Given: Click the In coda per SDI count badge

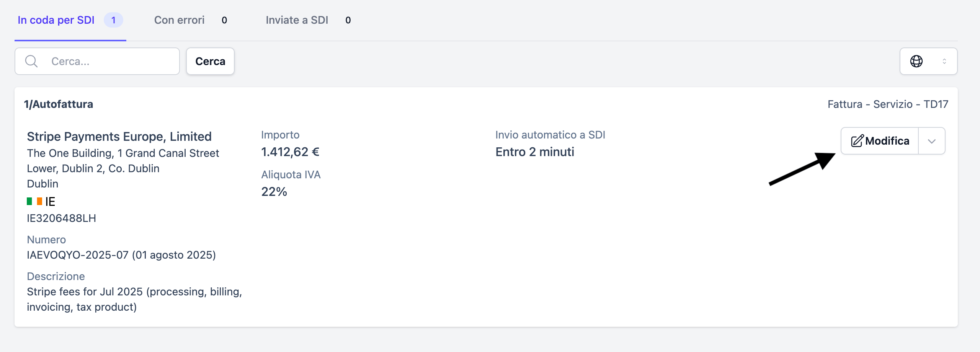Looking at the screenshot, I should pyautogui.click(x=113, y=20).
